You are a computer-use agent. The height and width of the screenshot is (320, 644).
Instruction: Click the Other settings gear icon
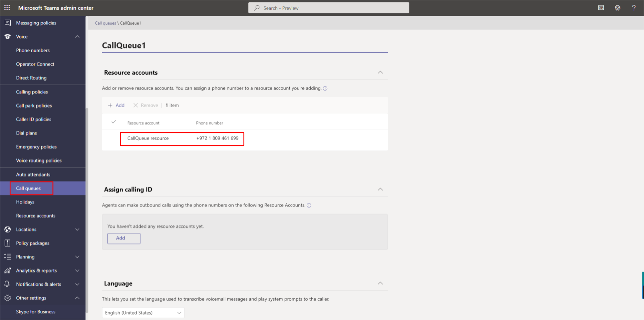point(8,298)
